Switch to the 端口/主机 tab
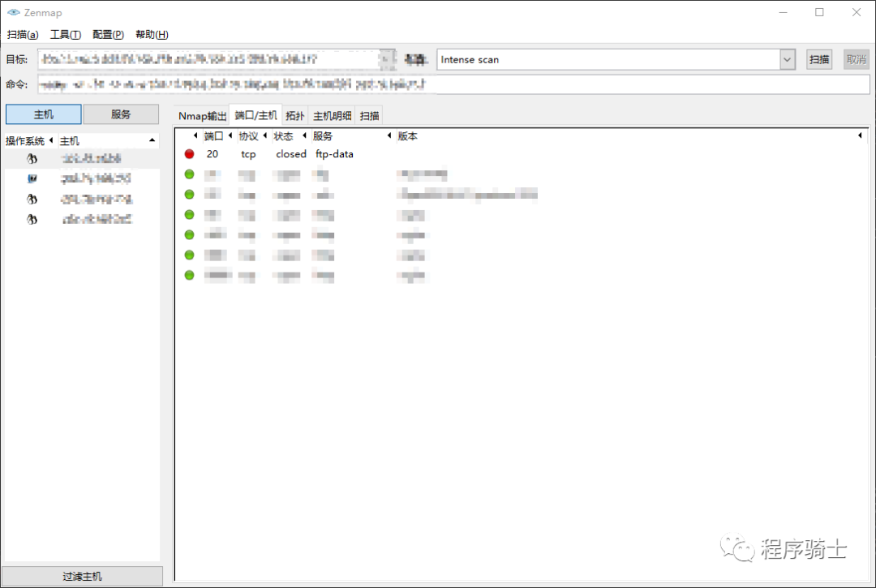The image size is (876, 588). (255, 115)
